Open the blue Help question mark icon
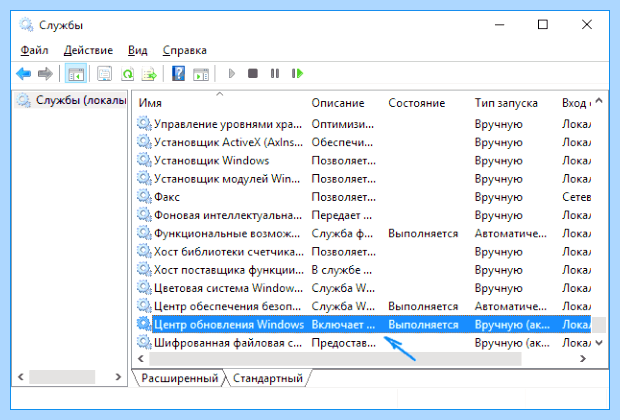Image resolution: width=620 pixels, height=420 pixels. pos(178,74)
